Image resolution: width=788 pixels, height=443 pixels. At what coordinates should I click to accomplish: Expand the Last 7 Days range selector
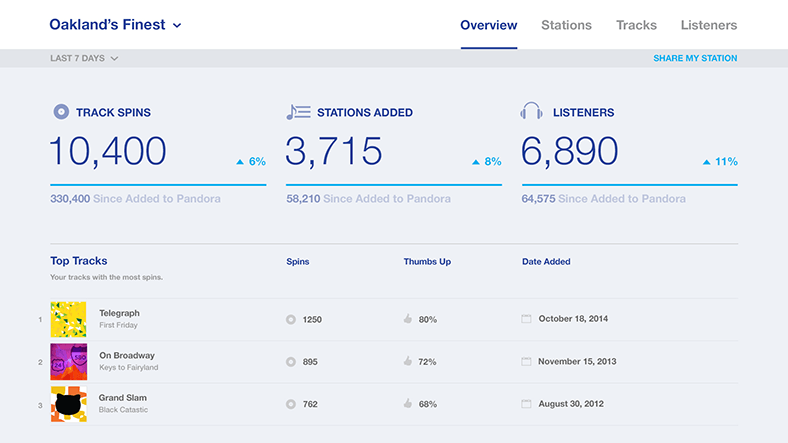[84, 58]
